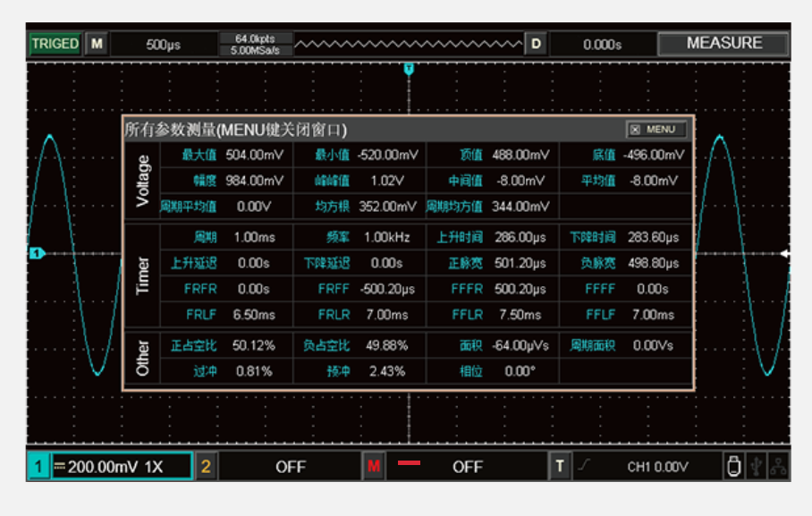Select the M timebase icon in top bar

pyautogui.click(x=97, y=44)
